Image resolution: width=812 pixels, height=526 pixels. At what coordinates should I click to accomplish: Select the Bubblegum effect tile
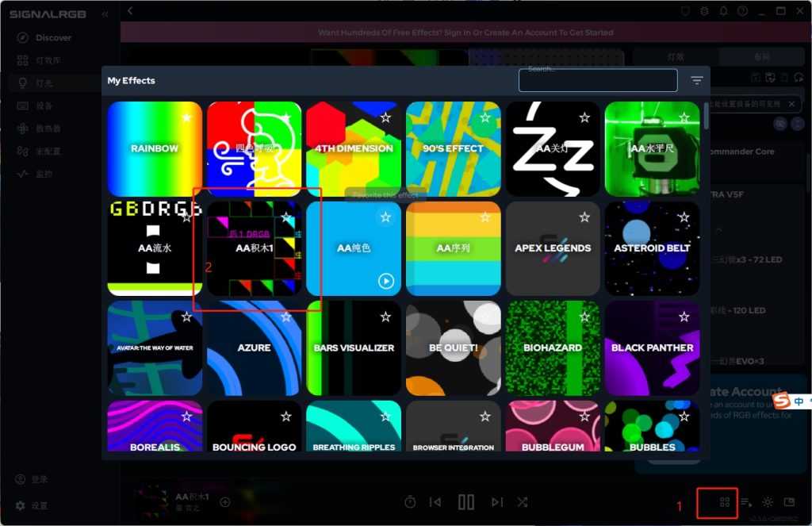553,426
